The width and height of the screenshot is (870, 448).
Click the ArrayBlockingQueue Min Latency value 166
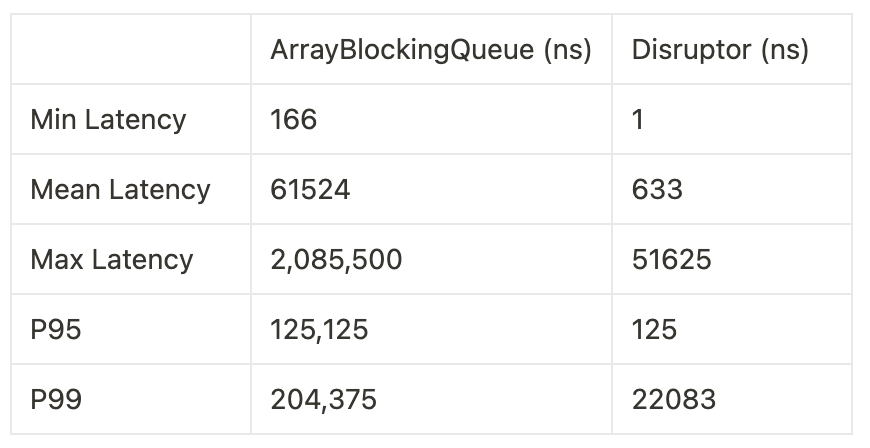293,119
